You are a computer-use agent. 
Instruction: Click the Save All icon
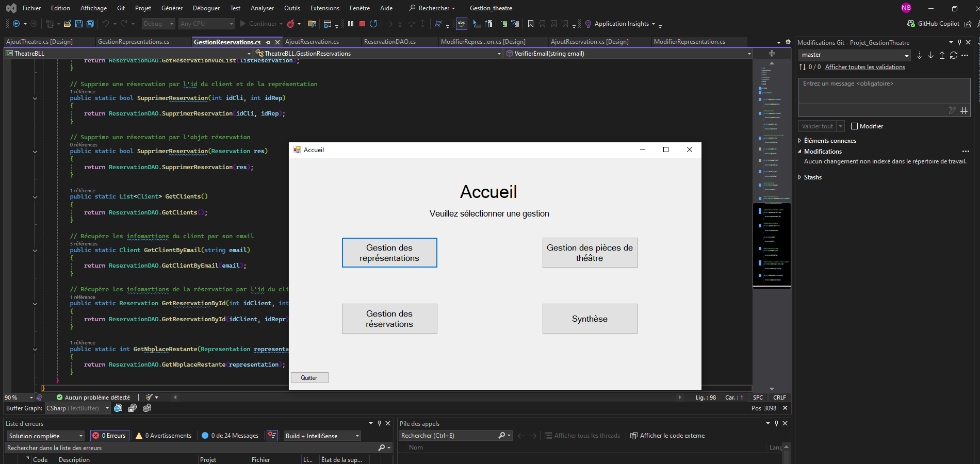[x=90, y=24]
